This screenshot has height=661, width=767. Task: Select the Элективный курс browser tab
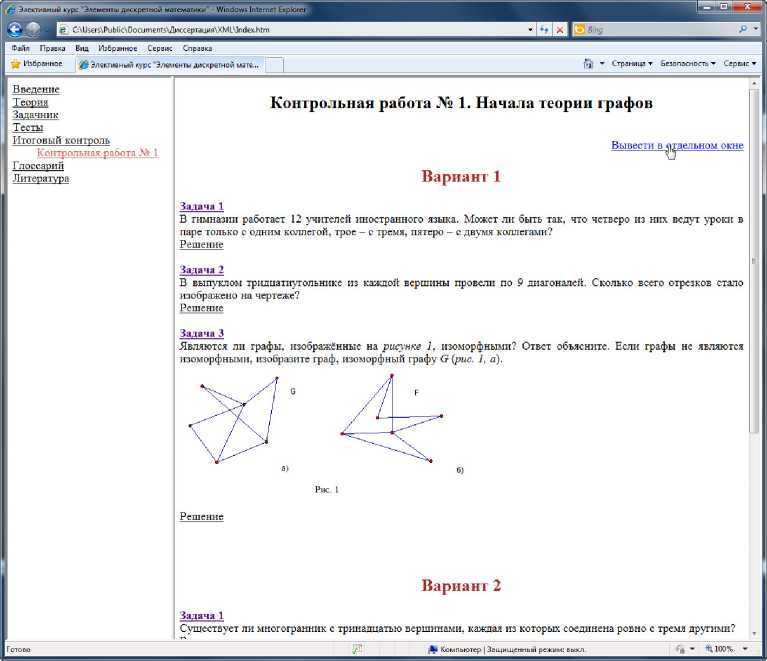pyautogui.click(x=170, y=65)
